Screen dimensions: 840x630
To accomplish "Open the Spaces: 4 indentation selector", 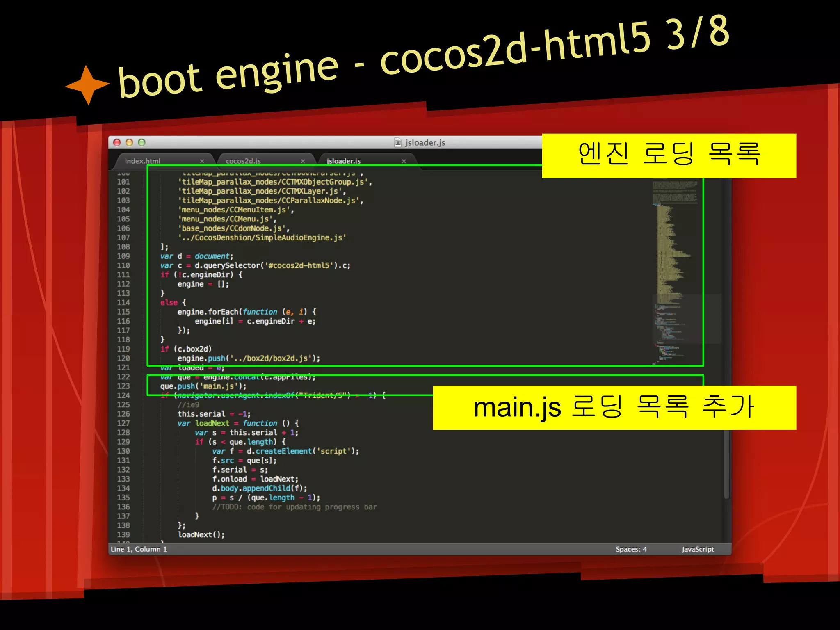I will [x=631, y=549].
